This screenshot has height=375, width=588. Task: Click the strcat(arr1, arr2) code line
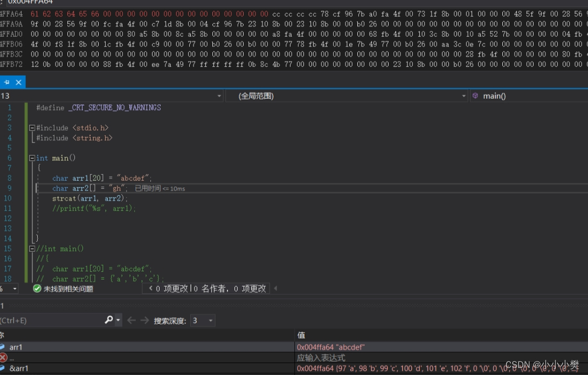click(x=90, y=198)
